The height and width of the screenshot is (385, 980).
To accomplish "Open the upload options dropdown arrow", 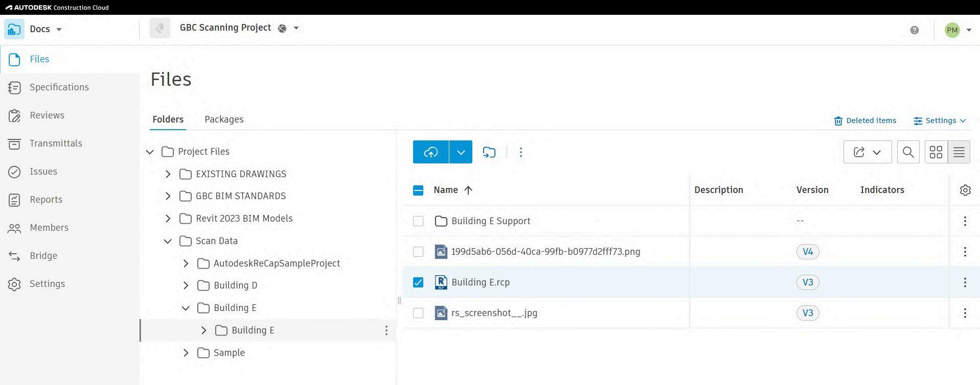I will [x=461, y=152].
